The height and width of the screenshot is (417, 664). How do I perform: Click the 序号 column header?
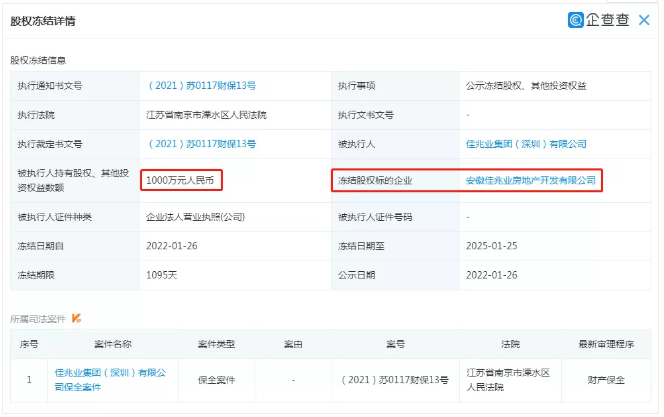pyautogui.click(x=29, y=344)
